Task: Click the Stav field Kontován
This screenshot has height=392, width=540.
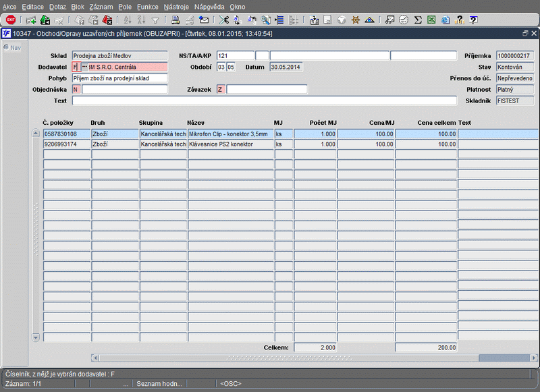Action: click(x=515, y=67)
